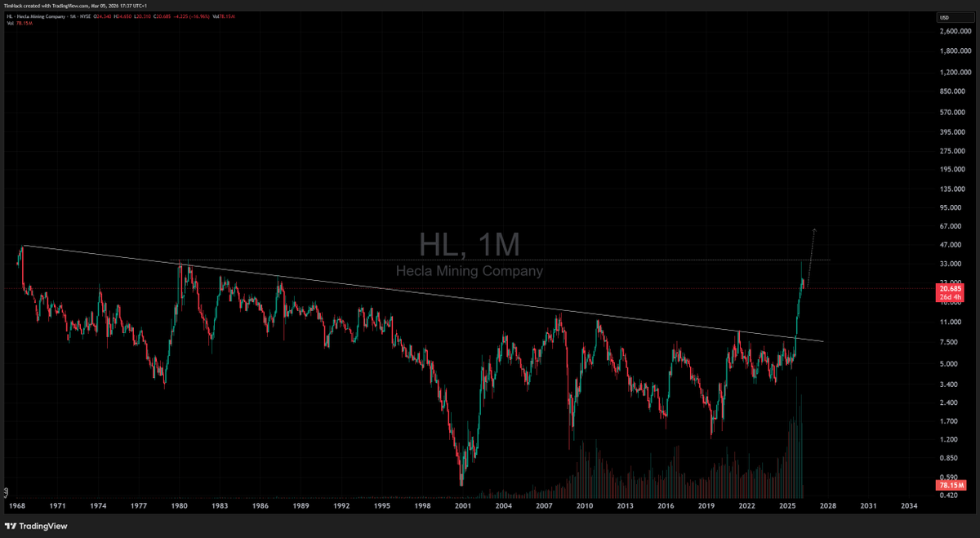Click the 67.000 price axis label
The width and height of the screenshot is (980, 538).
click(951, 226)
